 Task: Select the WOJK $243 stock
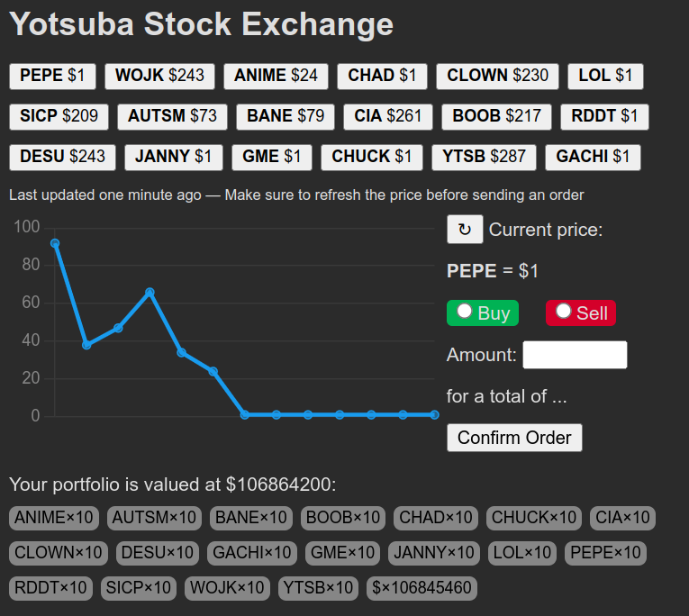(159, 76)
